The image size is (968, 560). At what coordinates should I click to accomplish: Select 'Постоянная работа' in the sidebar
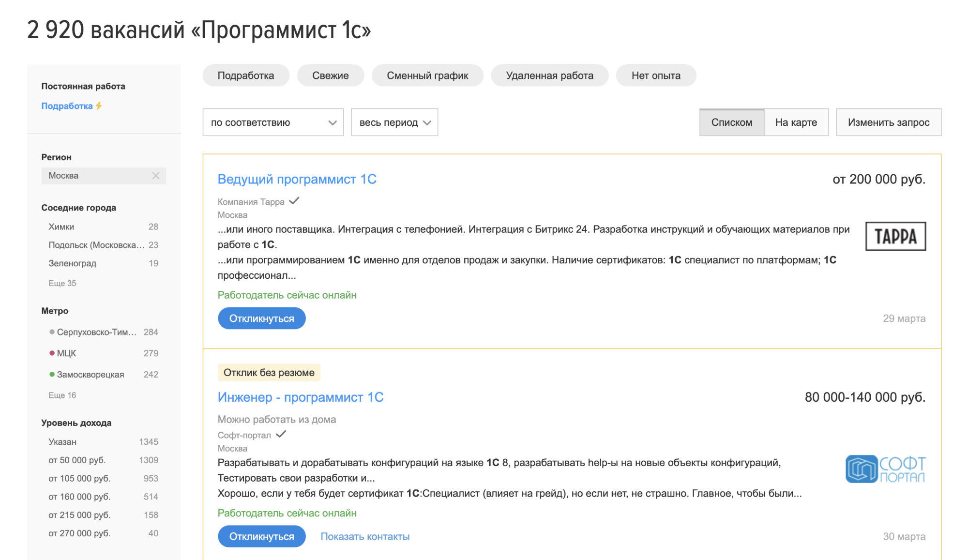[83, 86]
